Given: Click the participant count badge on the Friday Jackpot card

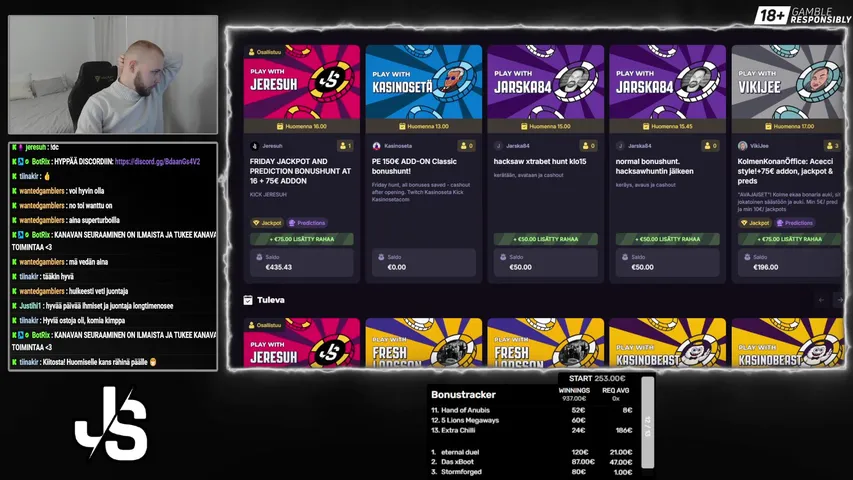Looking at the screenshot, I should point(345,146).
